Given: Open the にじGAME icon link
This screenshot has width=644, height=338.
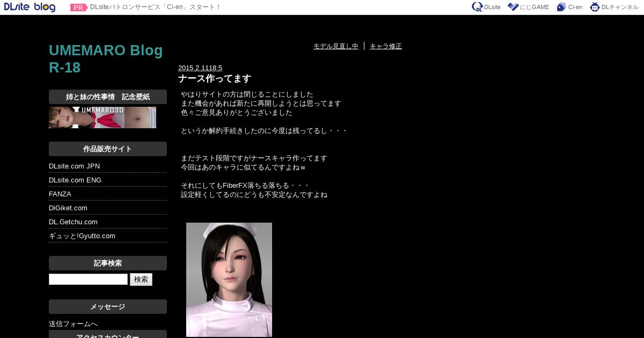Looking at the screenshot, I should pyautogui.click(x=529, y=7).
